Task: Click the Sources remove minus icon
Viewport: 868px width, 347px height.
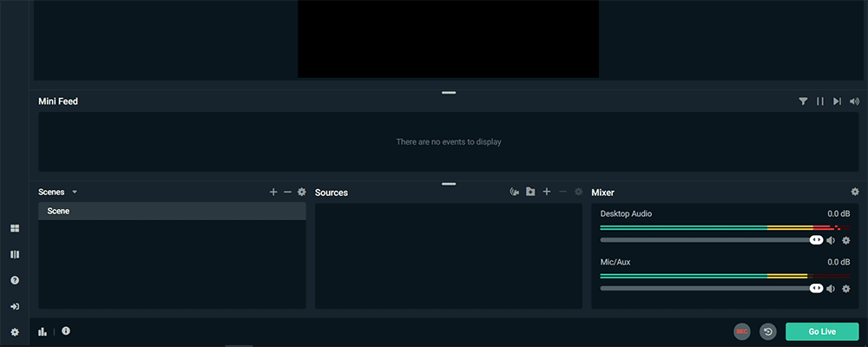Action: 563,192
